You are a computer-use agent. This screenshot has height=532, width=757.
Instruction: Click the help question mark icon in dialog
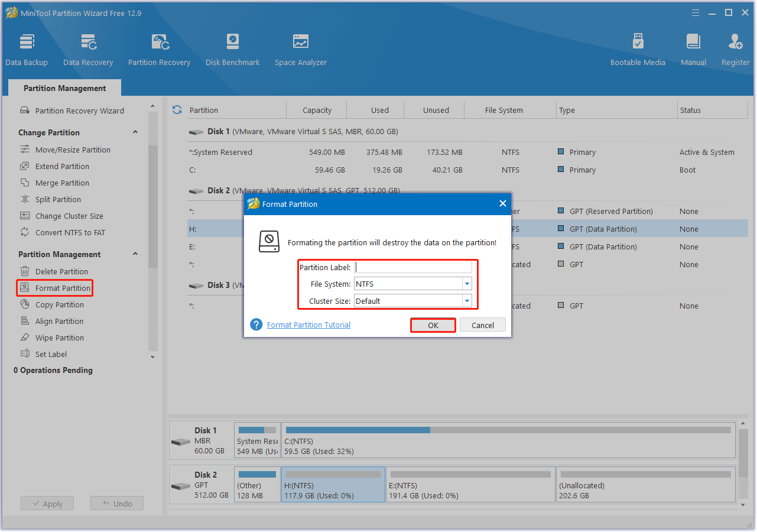pyautogui.click(x=256, y=325)
